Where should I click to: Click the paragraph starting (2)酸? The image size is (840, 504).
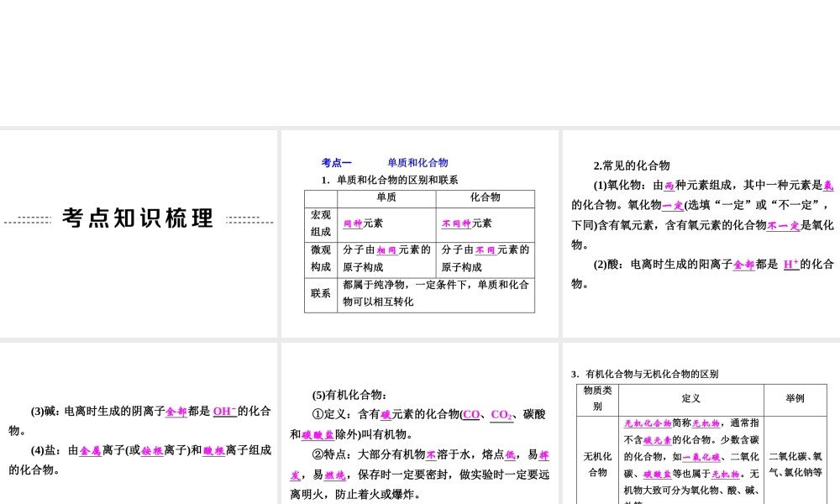[x=702, y=274]
